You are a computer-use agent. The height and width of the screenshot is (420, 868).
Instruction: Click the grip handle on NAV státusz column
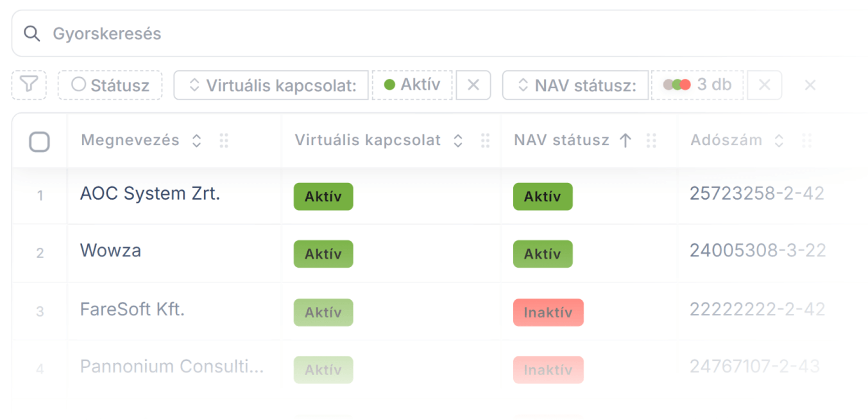point(652,140)
